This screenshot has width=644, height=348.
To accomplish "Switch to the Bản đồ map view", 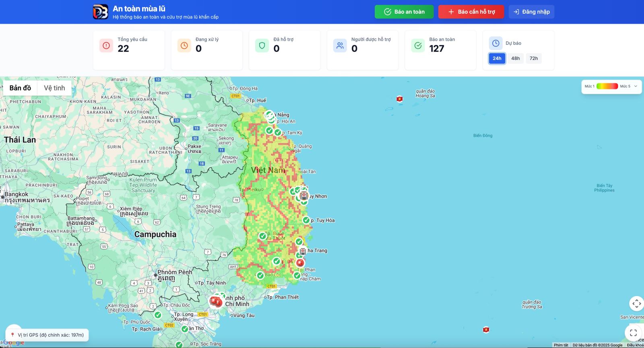I will (20, 88).
